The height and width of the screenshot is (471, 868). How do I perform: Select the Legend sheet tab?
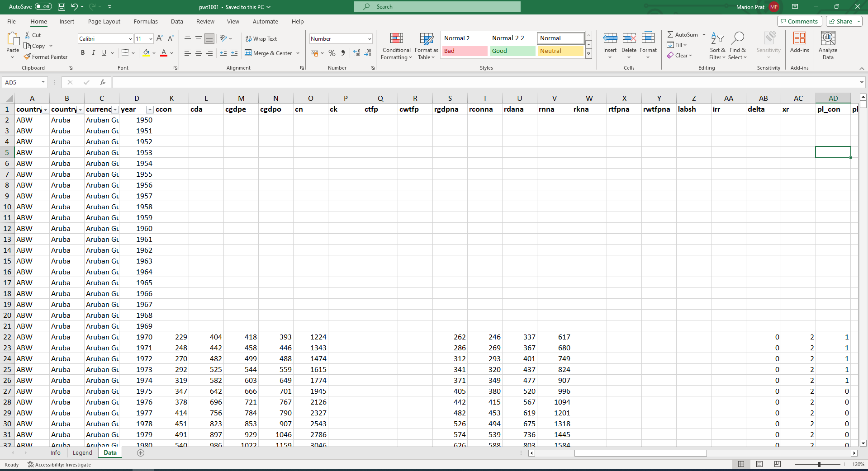click(82, 452)
